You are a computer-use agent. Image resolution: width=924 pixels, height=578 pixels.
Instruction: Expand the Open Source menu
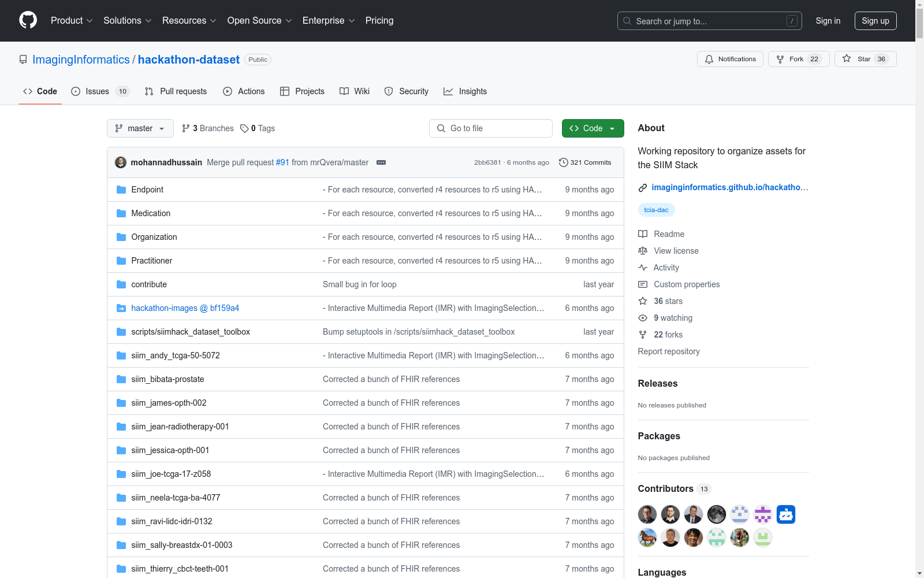point(260,21)
